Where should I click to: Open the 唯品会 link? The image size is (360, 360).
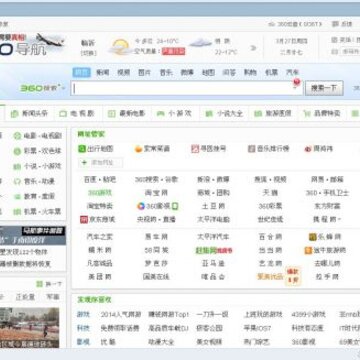coord(213,277)
